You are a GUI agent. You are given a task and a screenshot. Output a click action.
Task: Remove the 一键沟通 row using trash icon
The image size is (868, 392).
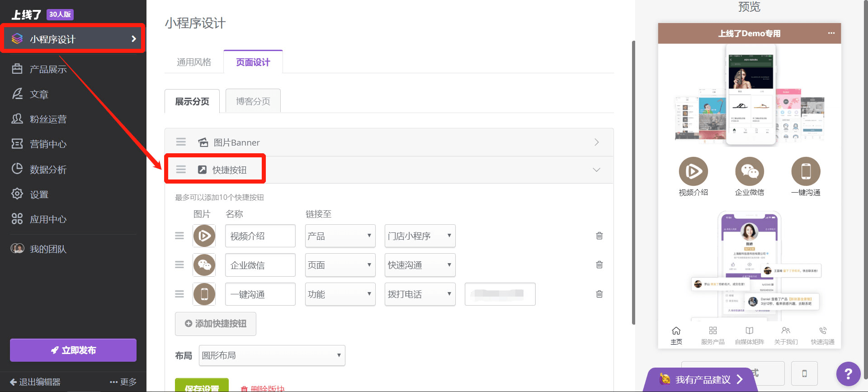coord(599,294)
